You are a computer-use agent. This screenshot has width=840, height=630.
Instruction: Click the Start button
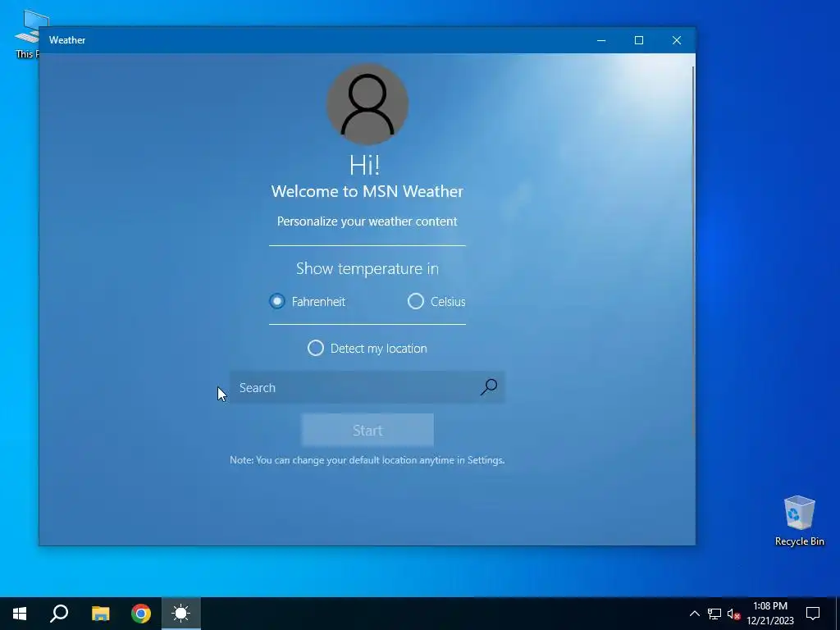click(367, 430)
